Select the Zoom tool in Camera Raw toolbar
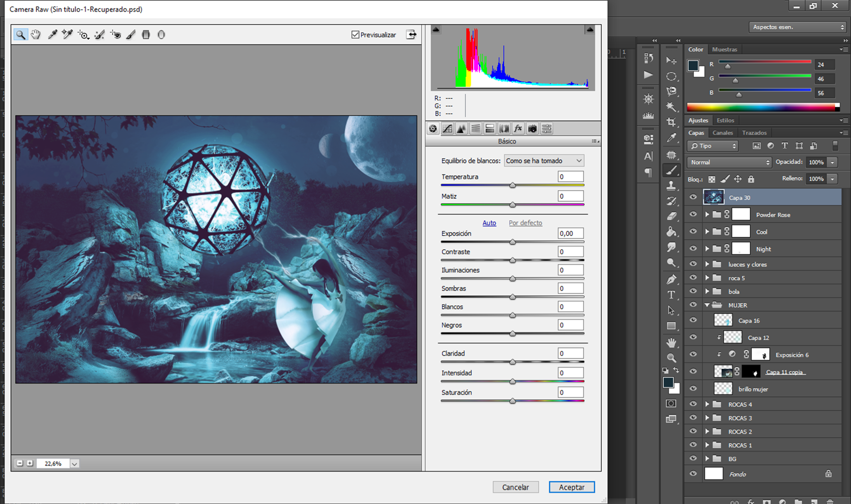This screenshot has width=851, height=504. (x=20, y=35)
